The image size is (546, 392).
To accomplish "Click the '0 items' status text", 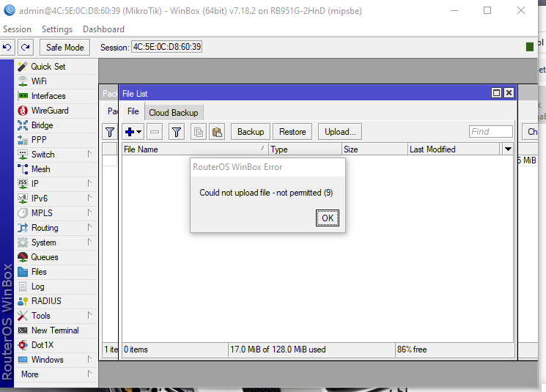I will (x=136, y=350).
